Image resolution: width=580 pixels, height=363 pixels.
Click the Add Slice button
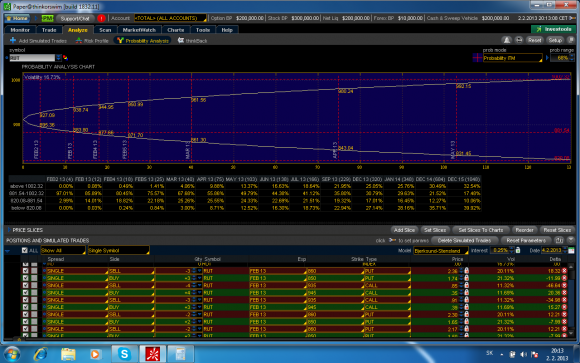coord(404,230)
